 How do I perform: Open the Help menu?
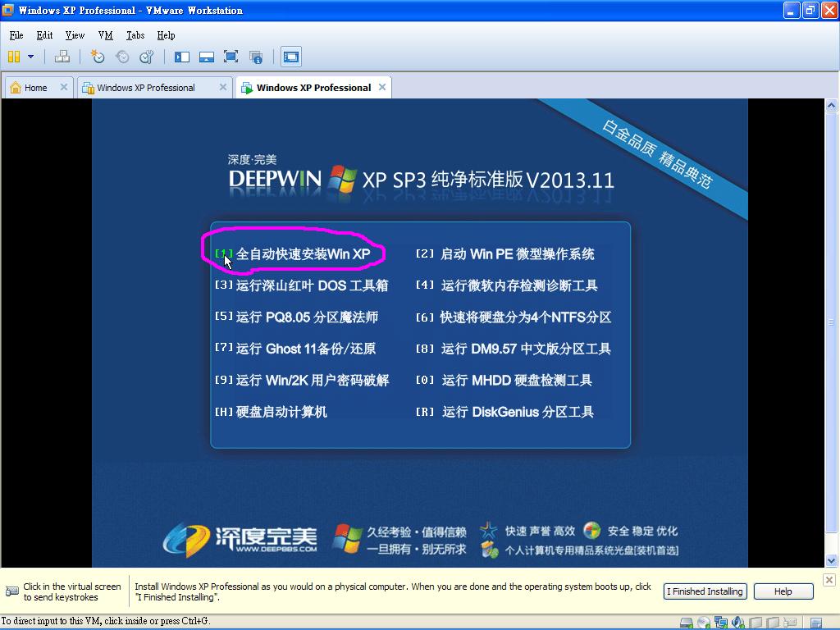tap(166, 35)
